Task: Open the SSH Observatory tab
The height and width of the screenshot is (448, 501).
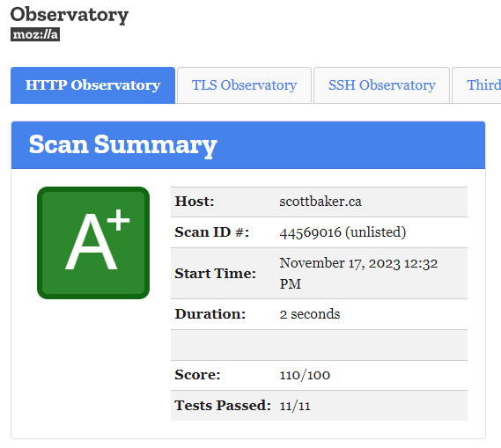Action: click(x=382, y=85)
